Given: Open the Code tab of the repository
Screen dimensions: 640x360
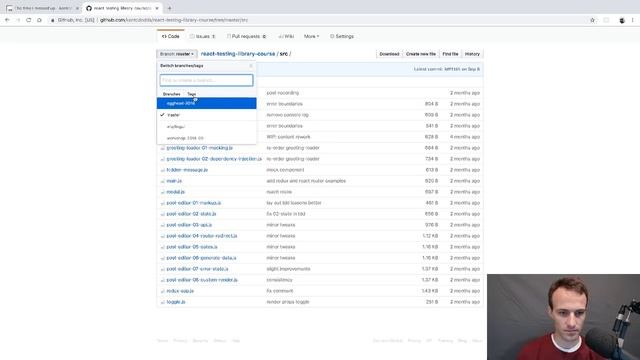Looking at the screenshot, I should pyautogui.click(x=171, y=36).
